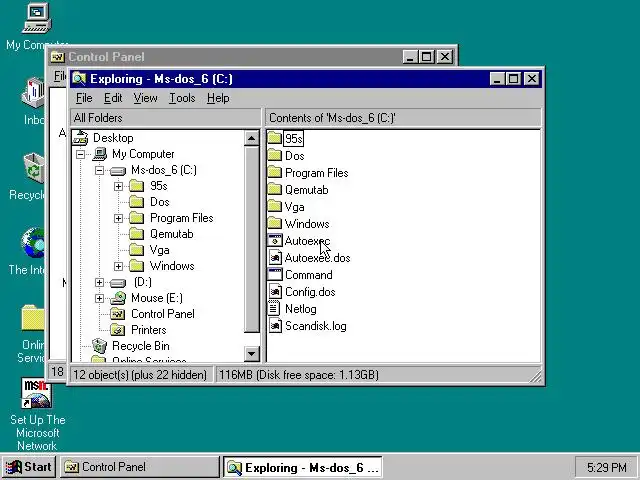Collapse the My Computer tree node
The image size is (640, 480).
(x=80, y=154)
